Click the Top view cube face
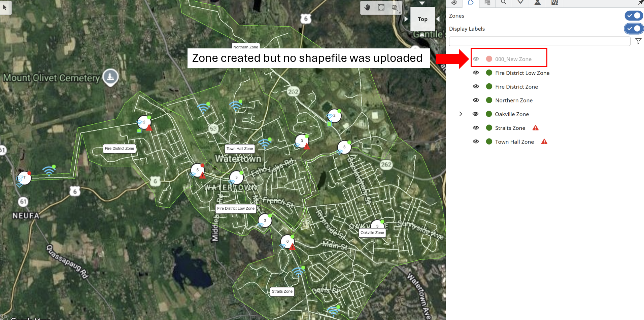 422,19
